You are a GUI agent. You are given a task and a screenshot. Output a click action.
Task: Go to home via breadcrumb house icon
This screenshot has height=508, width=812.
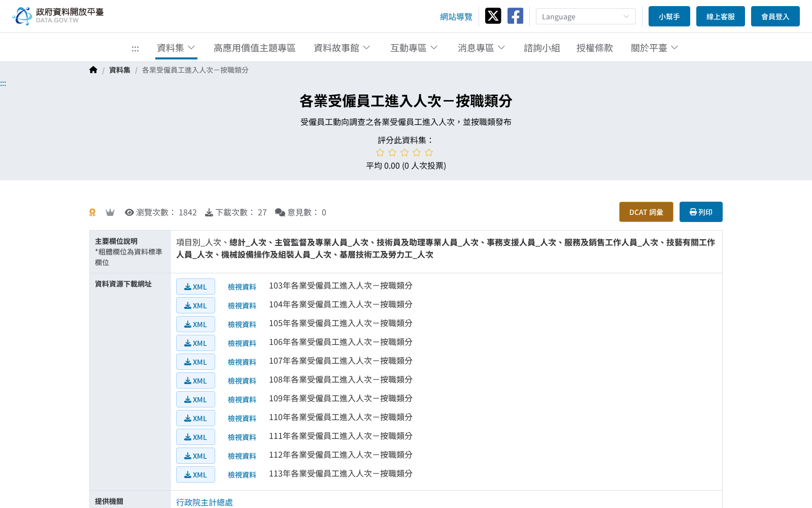tap(93, 70)
